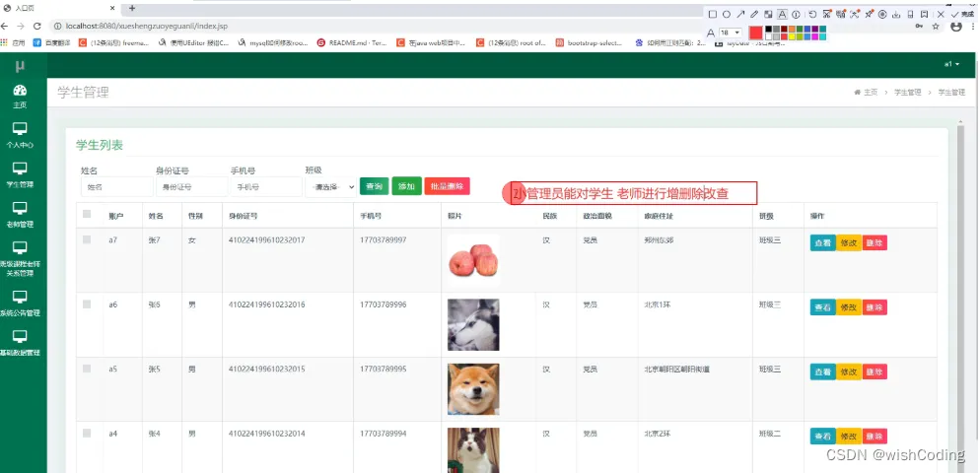980x473 pixels.
Task: Focus the 姓名 search field
Action: (x=117, y=187)
